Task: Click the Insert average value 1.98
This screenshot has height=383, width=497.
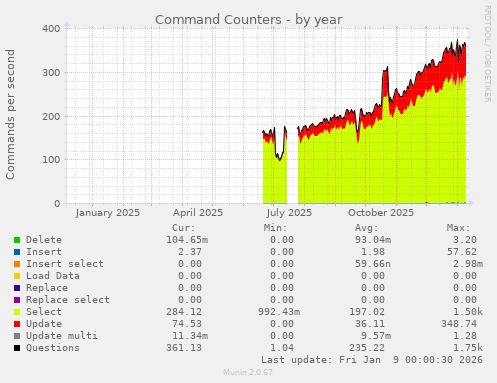Action: coord(373,252)
